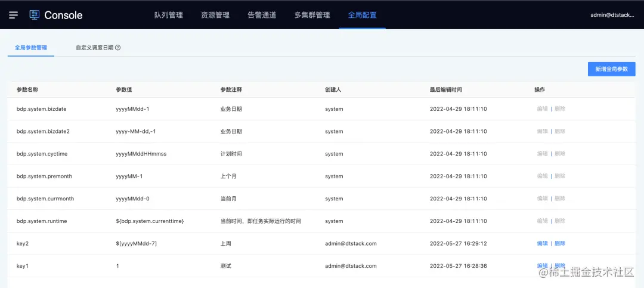
Task: Click 编辑 for the key2 row
Action: (542, 243)
